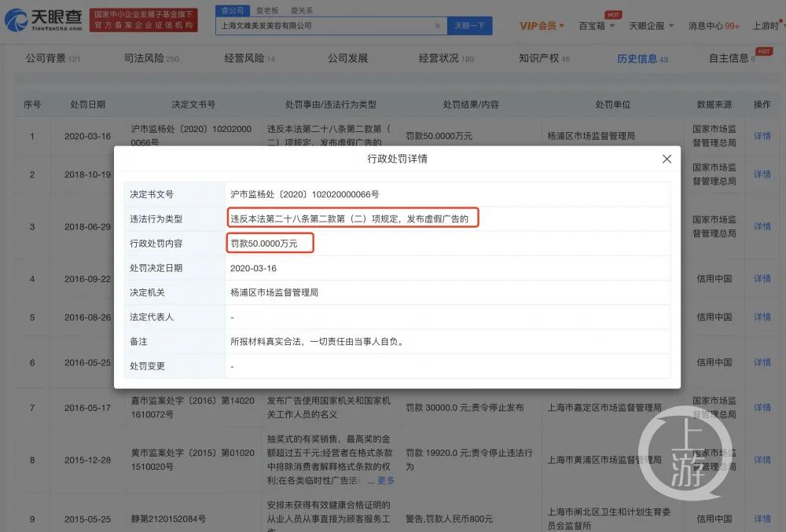Clear the search box text
Screen dimensions: 786x532
click(437, 26)
